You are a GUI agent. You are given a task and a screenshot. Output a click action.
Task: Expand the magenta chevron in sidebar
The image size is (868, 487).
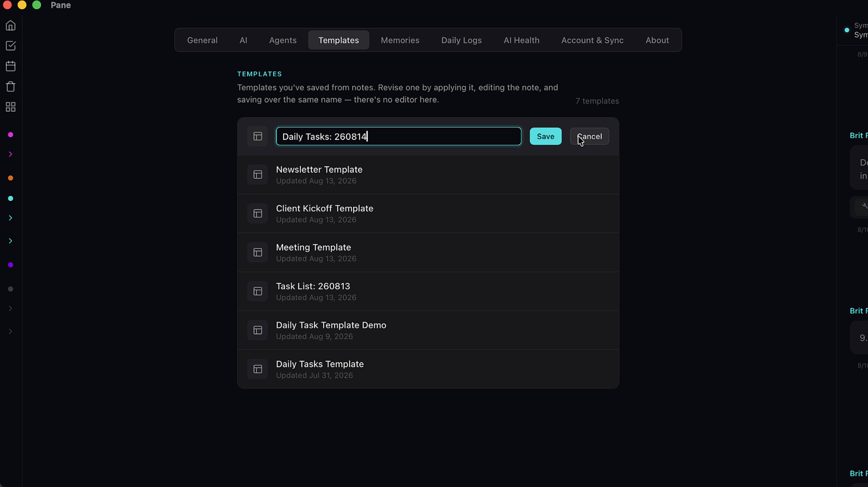tap(10, 154)
